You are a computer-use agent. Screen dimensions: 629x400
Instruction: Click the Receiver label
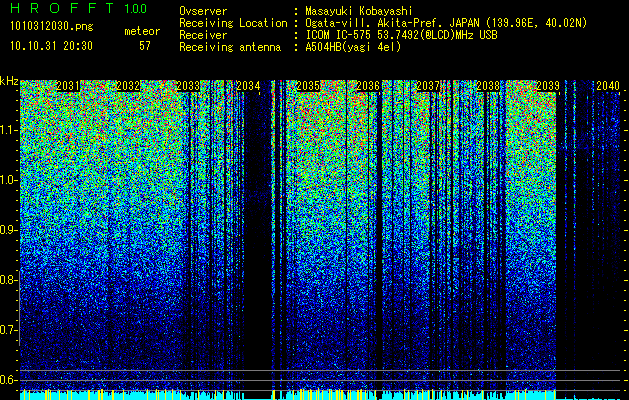[203, 35]
